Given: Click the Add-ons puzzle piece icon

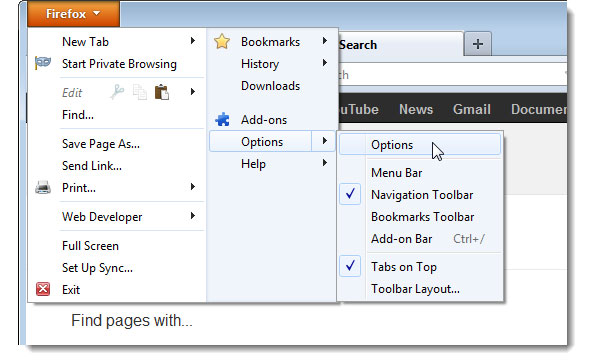Looking at the screenshot, I should pos(222,120).
